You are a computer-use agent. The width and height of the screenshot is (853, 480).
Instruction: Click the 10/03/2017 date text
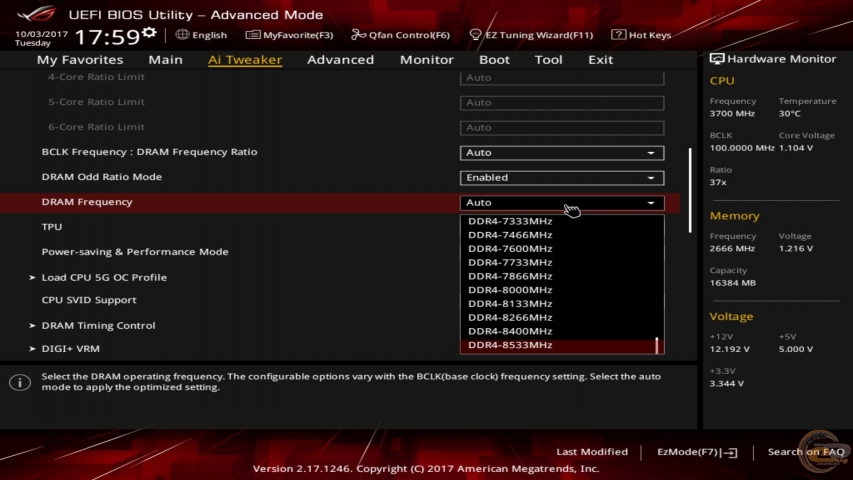[x=41, y=34]
